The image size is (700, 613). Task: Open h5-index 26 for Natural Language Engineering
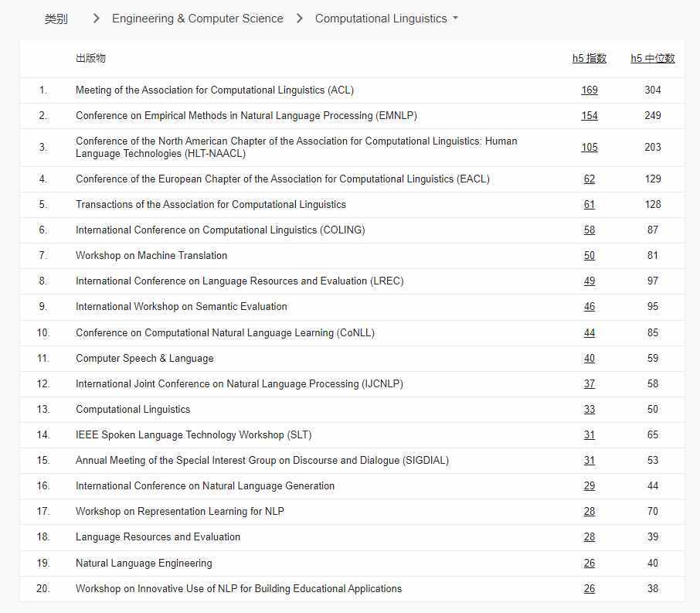tap(590, 563)
